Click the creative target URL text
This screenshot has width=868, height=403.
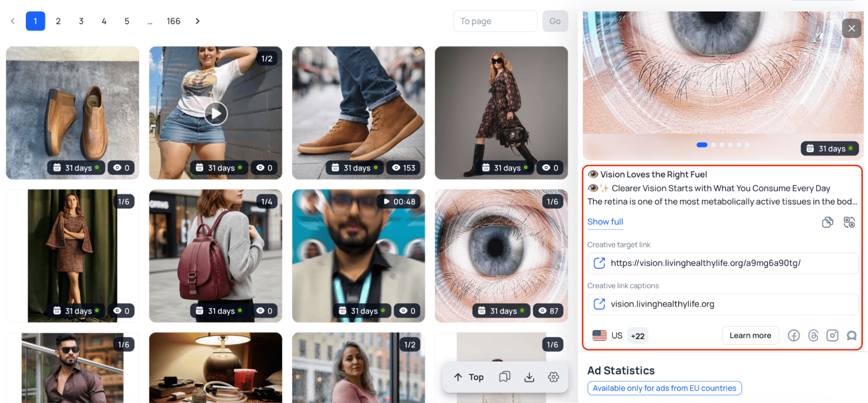click(705, 263)
